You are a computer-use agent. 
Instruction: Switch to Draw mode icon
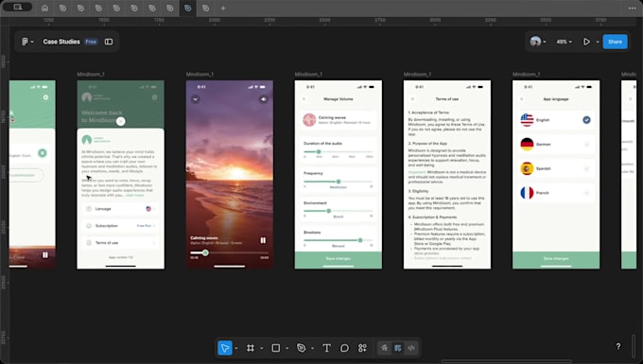(x=384, y=348)
